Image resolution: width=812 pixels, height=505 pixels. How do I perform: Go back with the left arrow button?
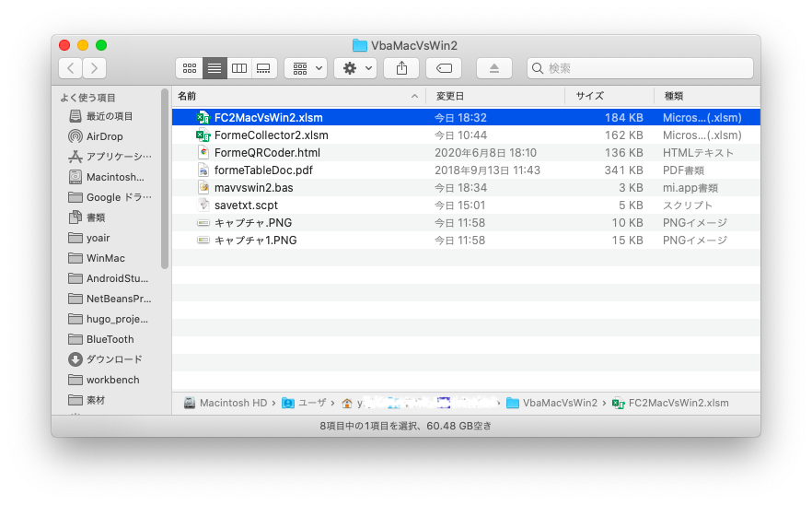70,68
